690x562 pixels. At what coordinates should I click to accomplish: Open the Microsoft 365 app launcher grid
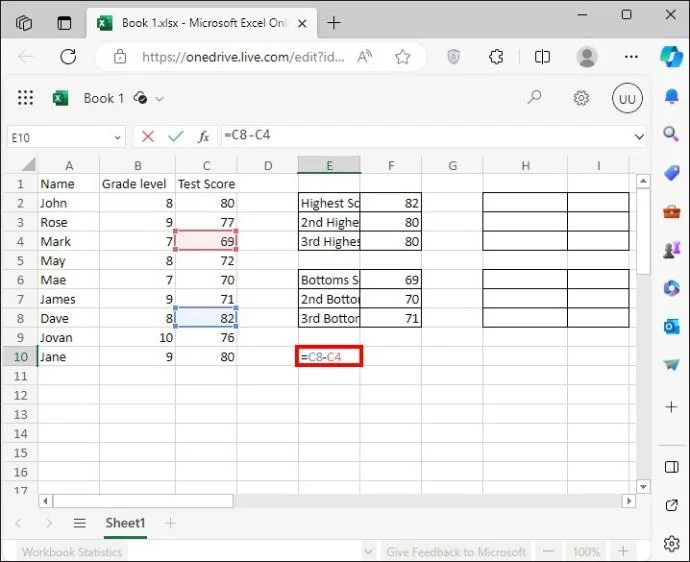25,98
